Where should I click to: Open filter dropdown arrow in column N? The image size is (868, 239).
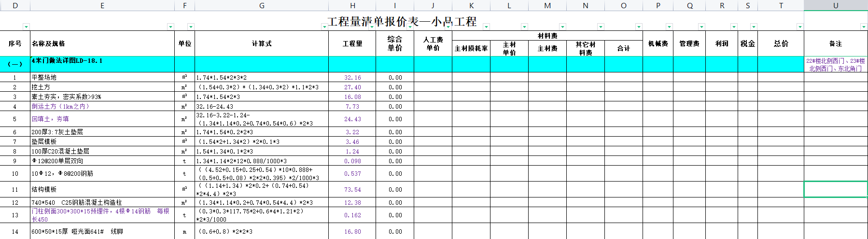[601, 27]
